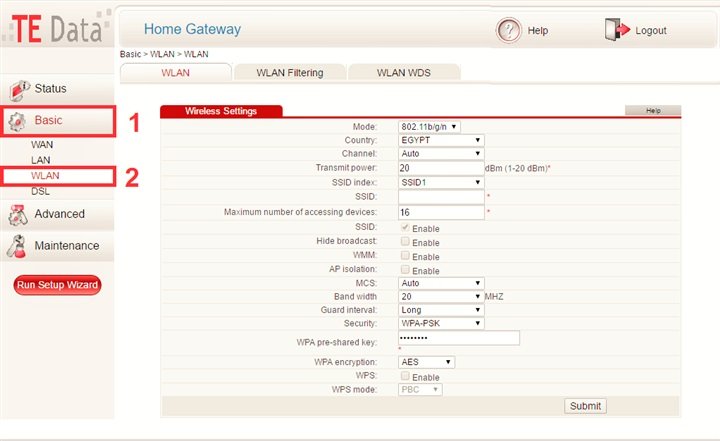
Task: Click the Run Setup Wizard button
Action: click(57, 285)
